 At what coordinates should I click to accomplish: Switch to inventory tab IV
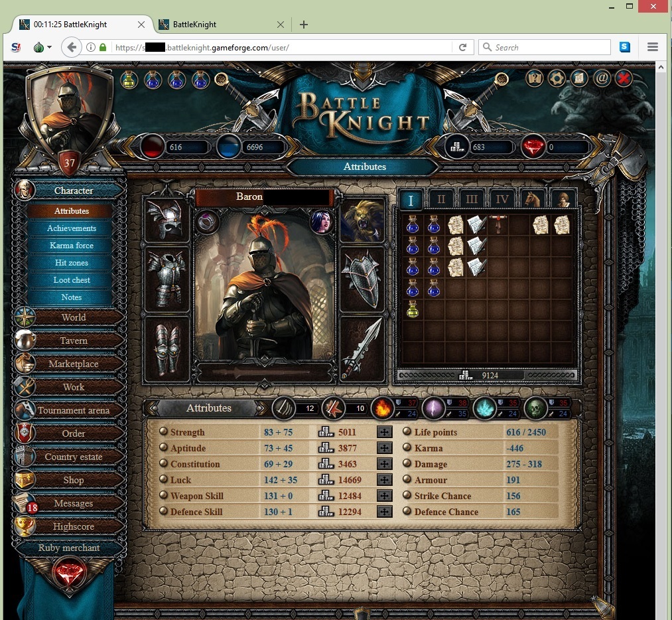[x=502, y=199]
